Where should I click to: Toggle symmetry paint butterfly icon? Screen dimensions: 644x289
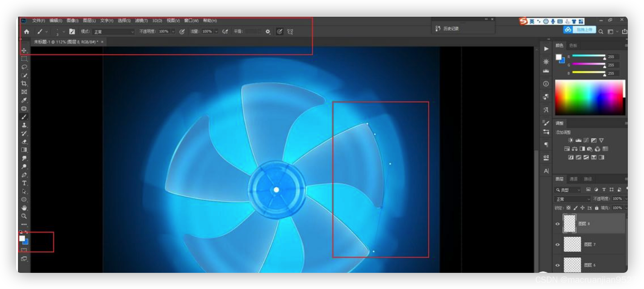point(290,32)
